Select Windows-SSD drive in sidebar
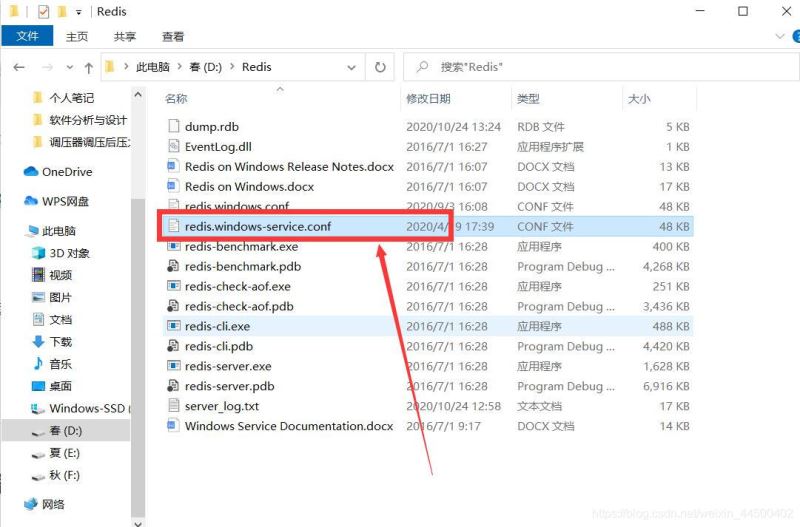Screen dimensions: 800x527 [x=87, y=408]
